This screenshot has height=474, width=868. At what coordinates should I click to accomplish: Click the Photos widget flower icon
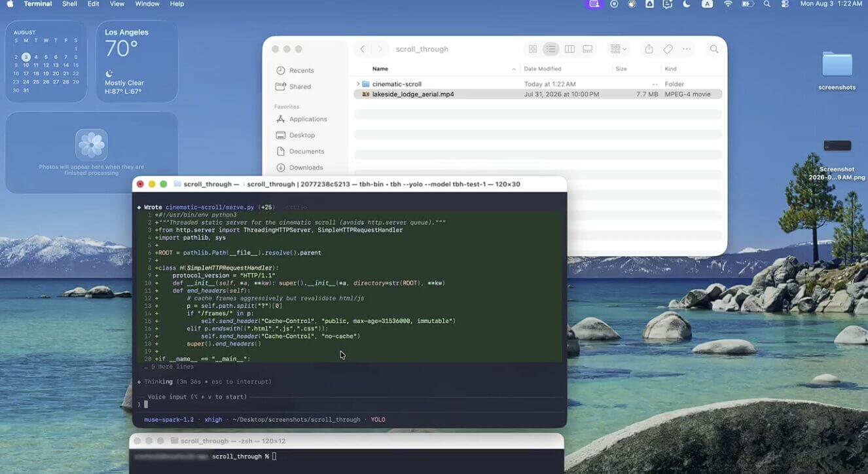pyautogui.click(x=92, y=145)
